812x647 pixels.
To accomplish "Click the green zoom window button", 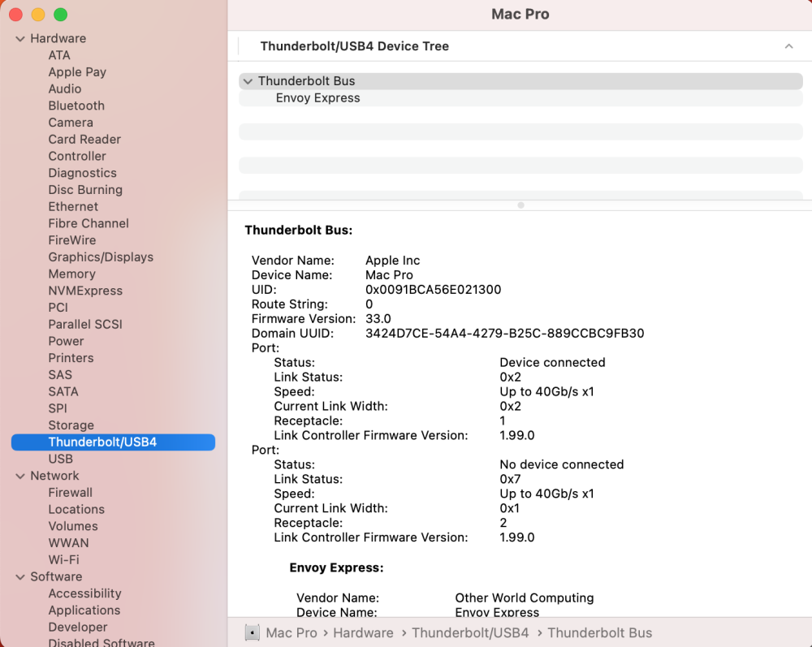I will click(61, 15).
